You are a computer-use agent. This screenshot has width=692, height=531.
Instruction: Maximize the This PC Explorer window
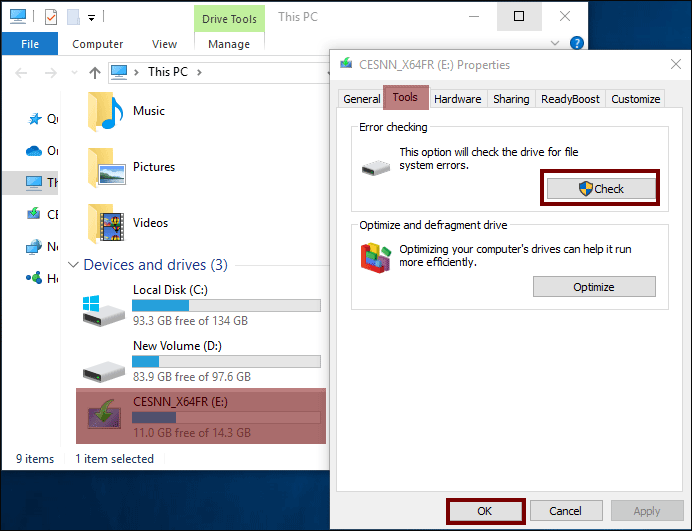click(519, 16)
